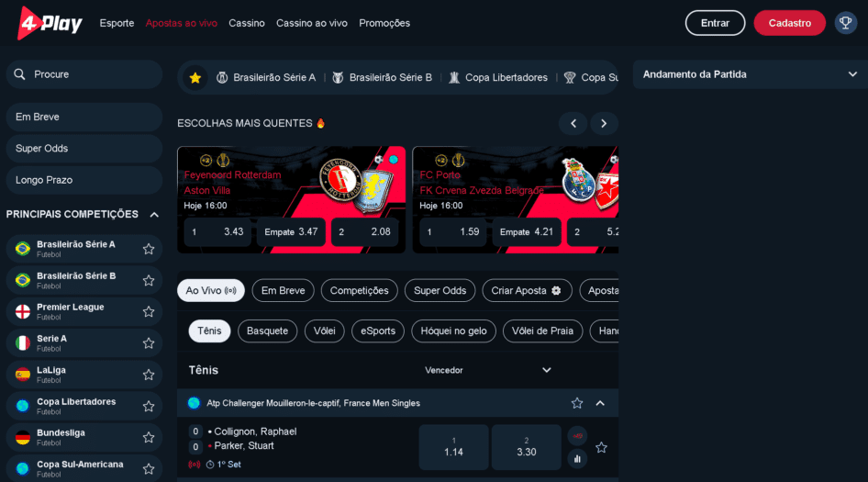
Task: Click the Germany flag icon
Action: [23, 437]
